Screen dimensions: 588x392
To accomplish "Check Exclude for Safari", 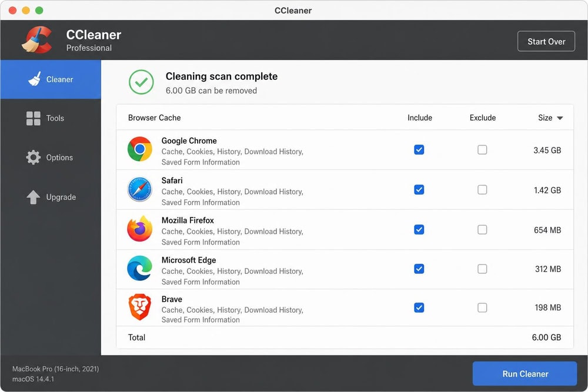I will [482, 190].
